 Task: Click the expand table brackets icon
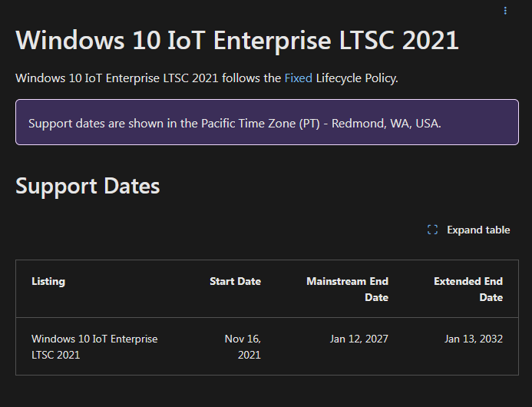[432, 230]
